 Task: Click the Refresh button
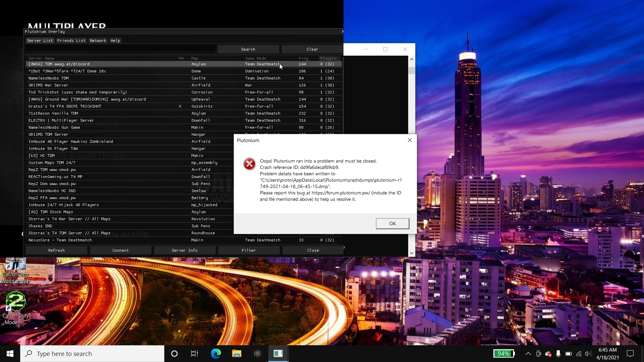point(56,250)
